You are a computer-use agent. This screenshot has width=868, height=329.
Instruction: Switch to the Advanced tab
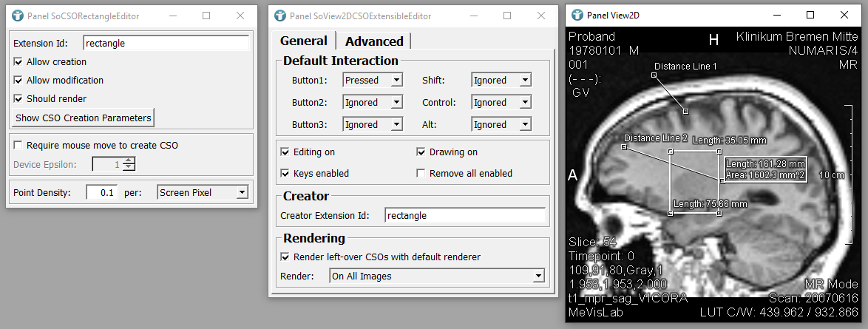click(374, 41)
